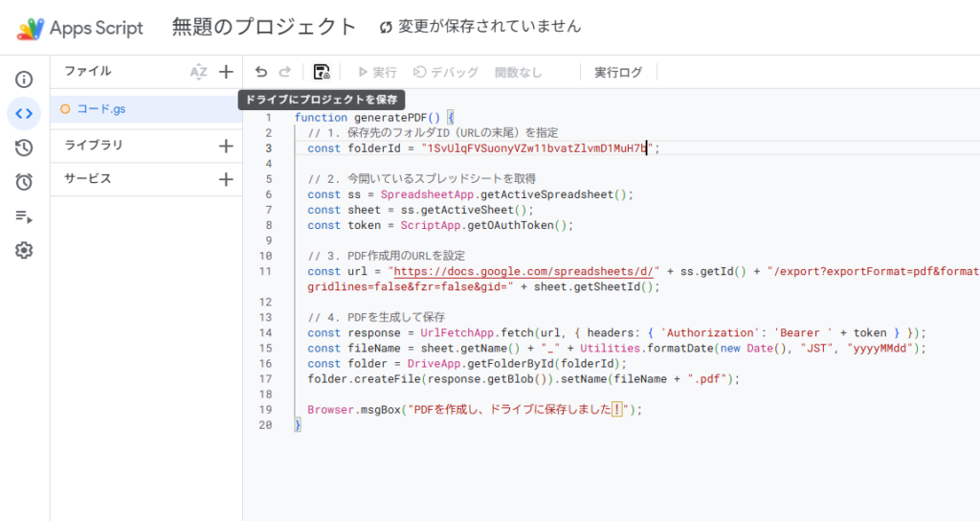Screen dimensions: 980x521
Task: Add a service with plus button
Action: click(226, 179)
